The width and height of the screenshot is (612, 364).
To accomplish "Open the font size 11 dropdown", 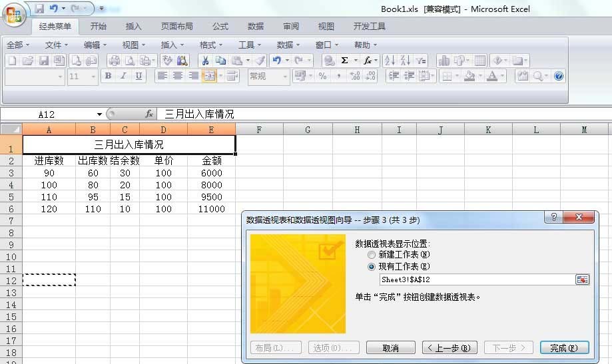I will point(93,76).
